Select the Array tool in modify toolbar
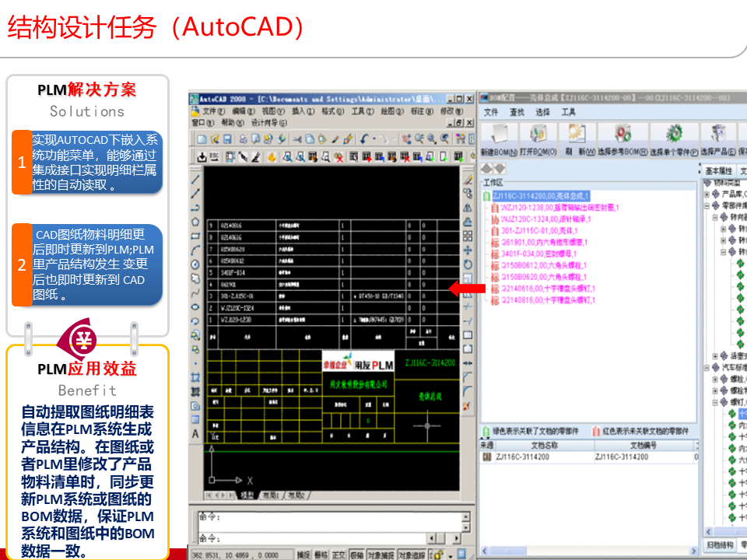 click(x=468, y=236)
